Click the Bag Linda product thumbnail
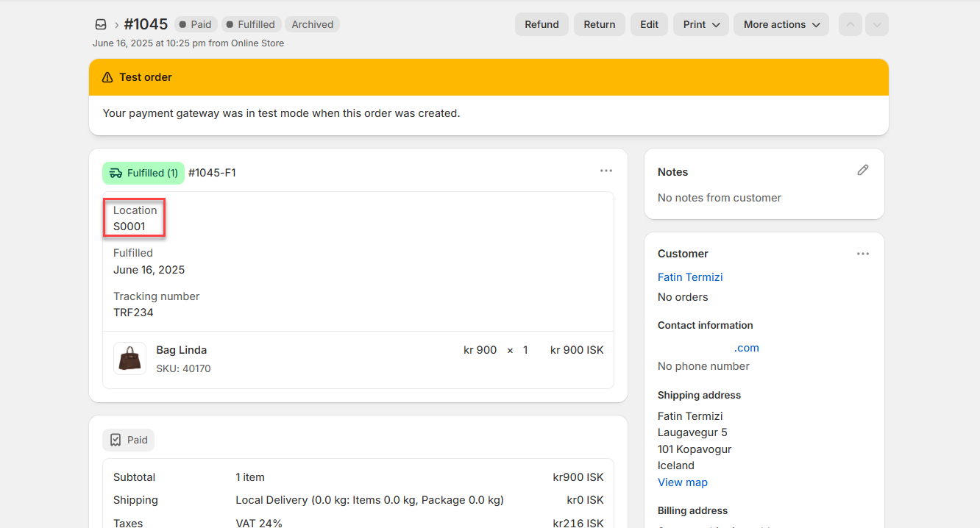 pyautogui.click(x=129, y=358)
